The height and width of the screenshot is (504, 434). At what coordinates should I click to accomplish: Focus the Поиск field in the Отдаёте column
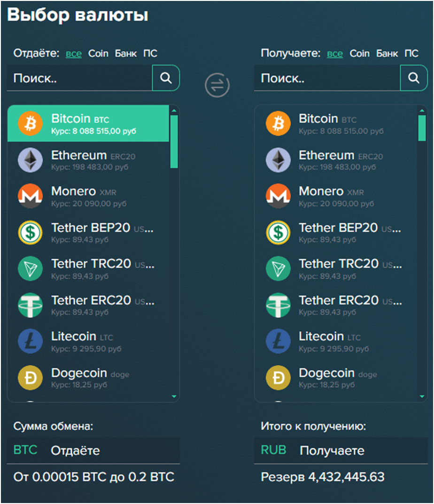coord(79,78)
